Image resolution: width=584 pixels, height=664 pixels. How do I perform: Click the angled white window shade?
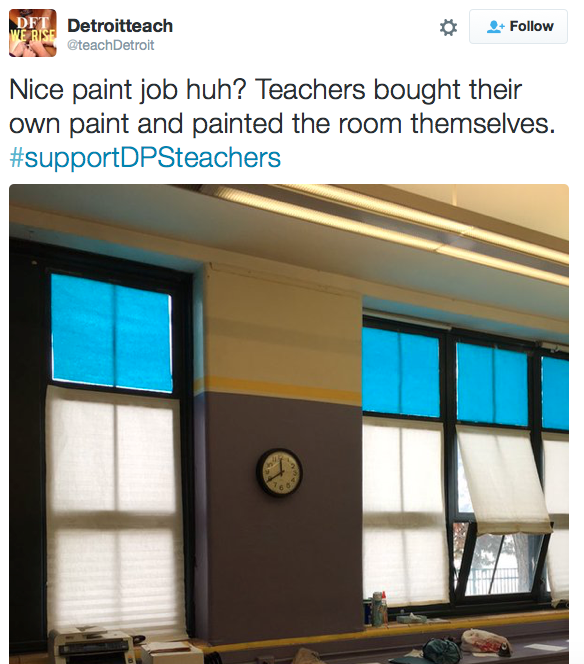(x=503, y=481)
